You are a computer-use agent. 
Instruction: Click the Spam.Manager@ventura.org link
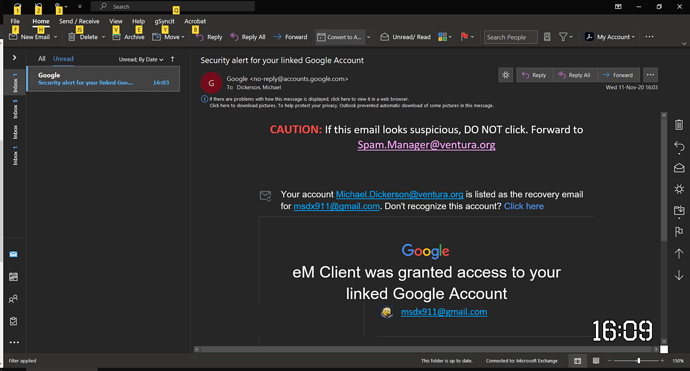point(426,145)
